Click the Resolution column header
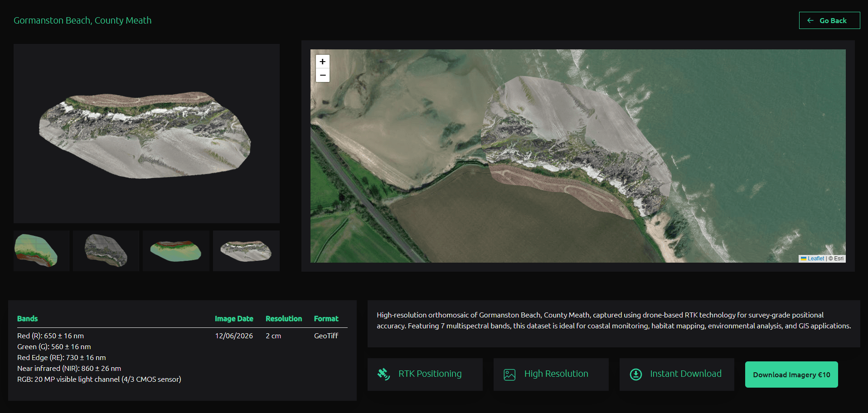The width and height of the screenshot is (868, 413). click(x=284, y=319)
